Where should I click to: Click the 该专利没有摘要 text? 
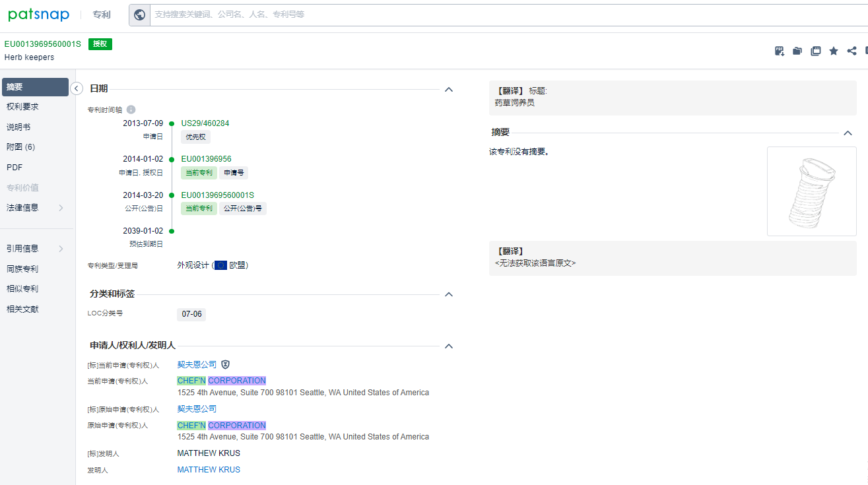[x=519, y=152]
